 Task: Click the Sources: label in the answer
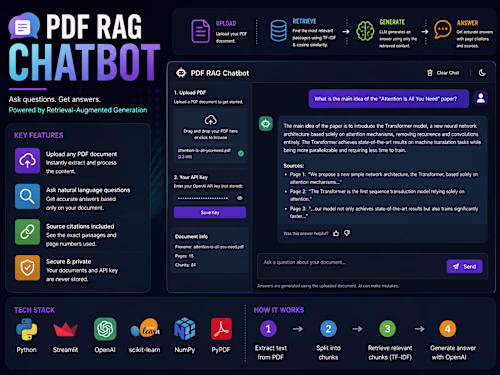click(294, 166)
